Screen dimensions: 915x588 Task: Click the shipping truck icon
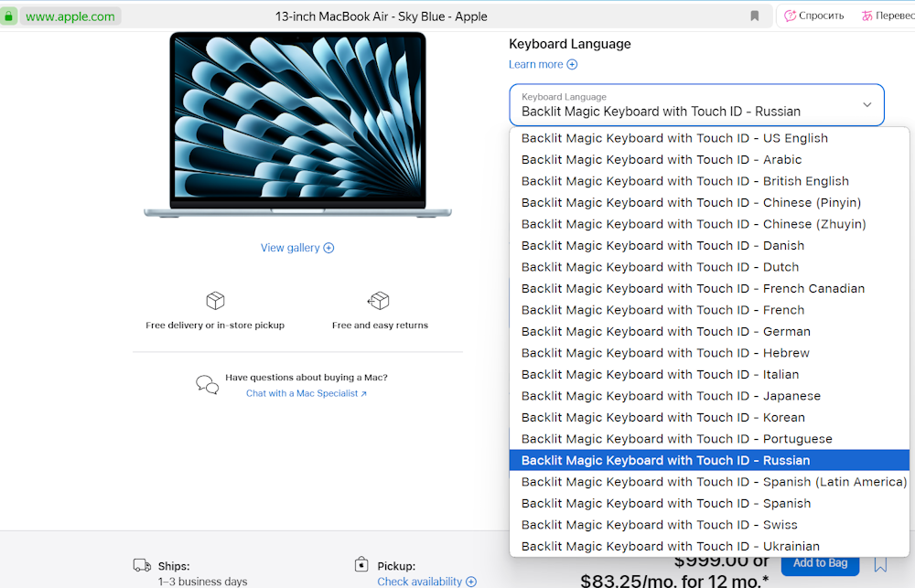[143, 565]
